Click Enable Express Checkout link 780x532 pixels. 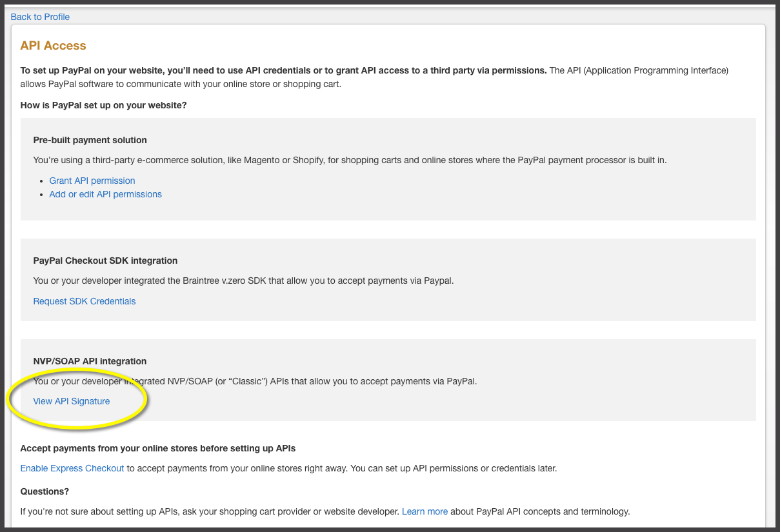click(x=72, y=468)
